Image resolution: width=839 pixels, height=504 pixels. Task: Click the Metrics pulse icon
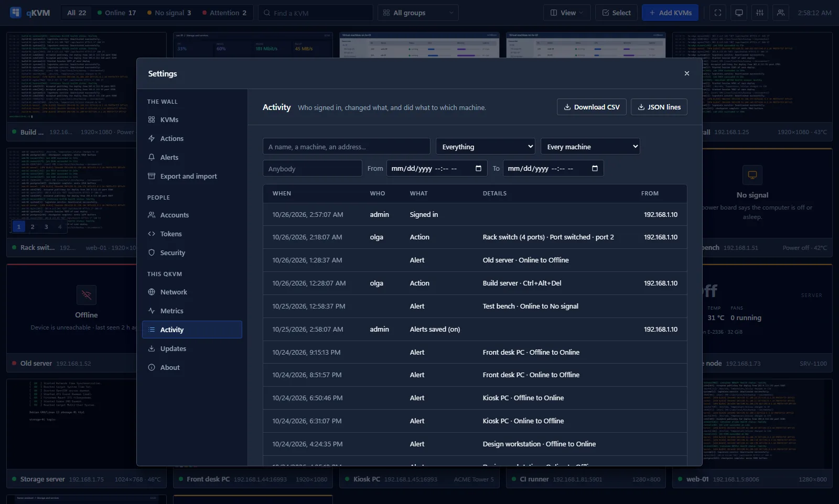pyautogui.click(x=152, y=311)
